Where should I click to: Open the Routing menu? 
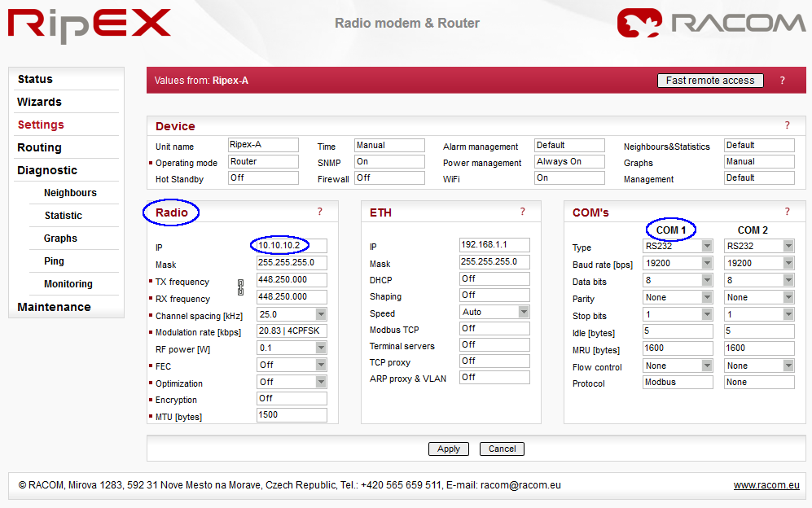click(39, 147)
